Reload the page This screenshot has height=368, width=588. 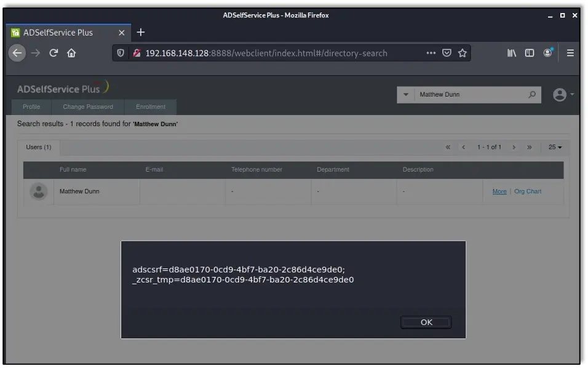tap(54, 53)
